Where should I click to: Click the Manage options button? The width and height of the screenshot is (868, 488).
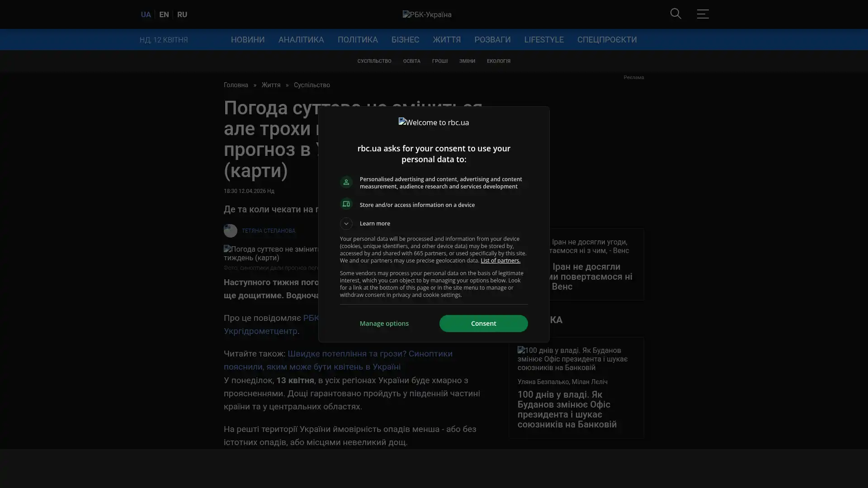click(384, 324)
